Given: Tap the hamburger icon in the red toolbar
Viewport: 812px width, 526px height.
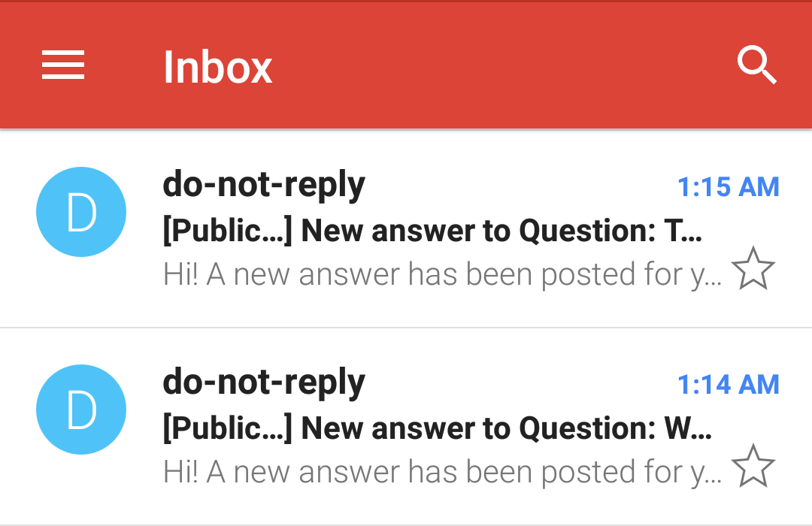Looking at the screenshot, I should coord(63,65).
